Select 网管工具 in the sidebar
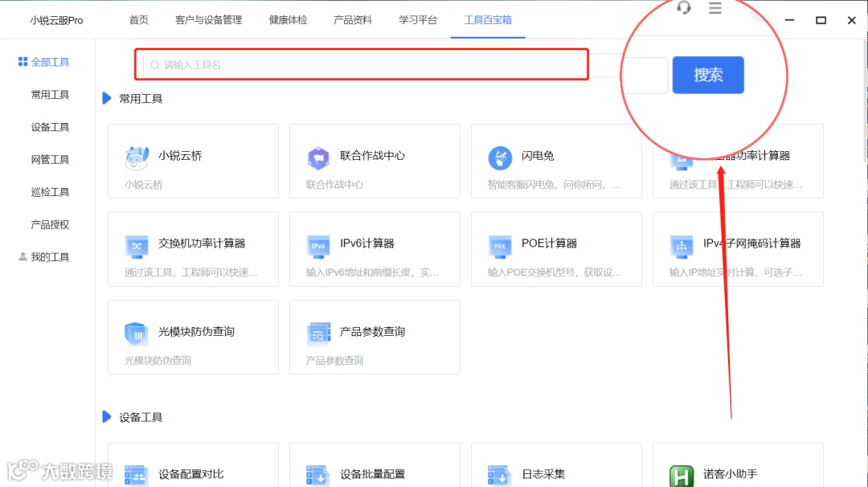This screenshot has width=868, height=487. [50, 159]
